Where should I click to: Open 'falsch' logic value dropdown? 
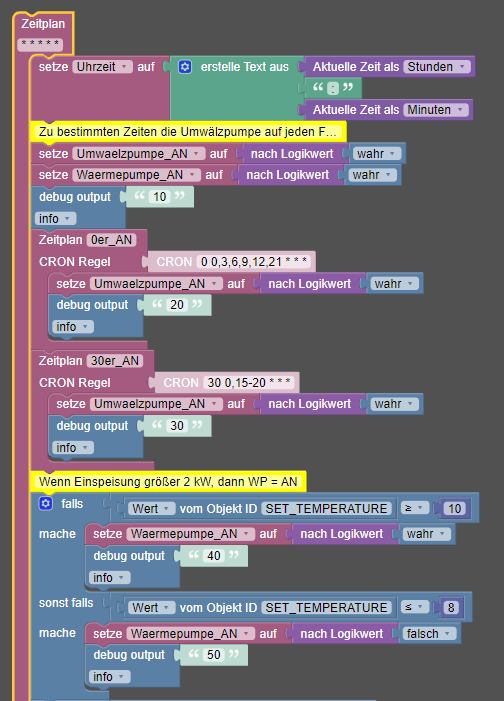428,633
